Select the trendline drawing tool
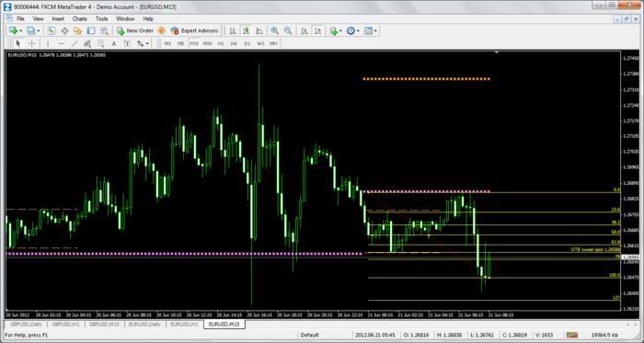This screenshot has width=644, height=343. 75,43
